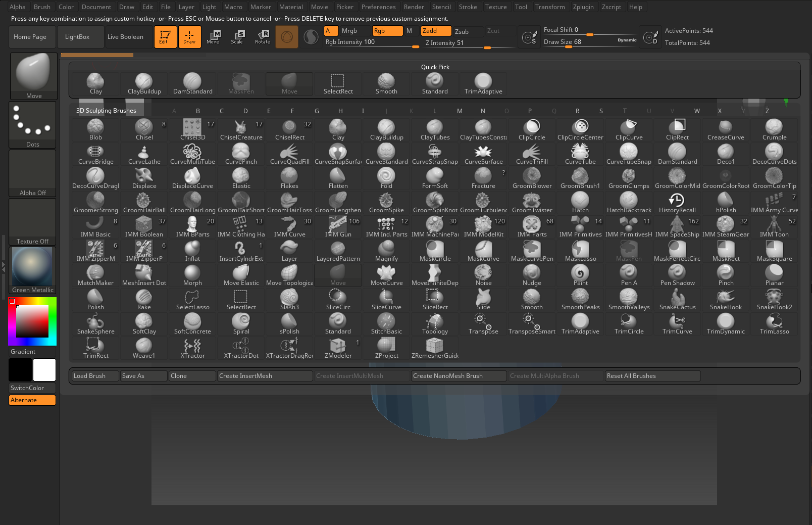
Task: Open the Alpha Off selector
Action: (x=32, y=173)
